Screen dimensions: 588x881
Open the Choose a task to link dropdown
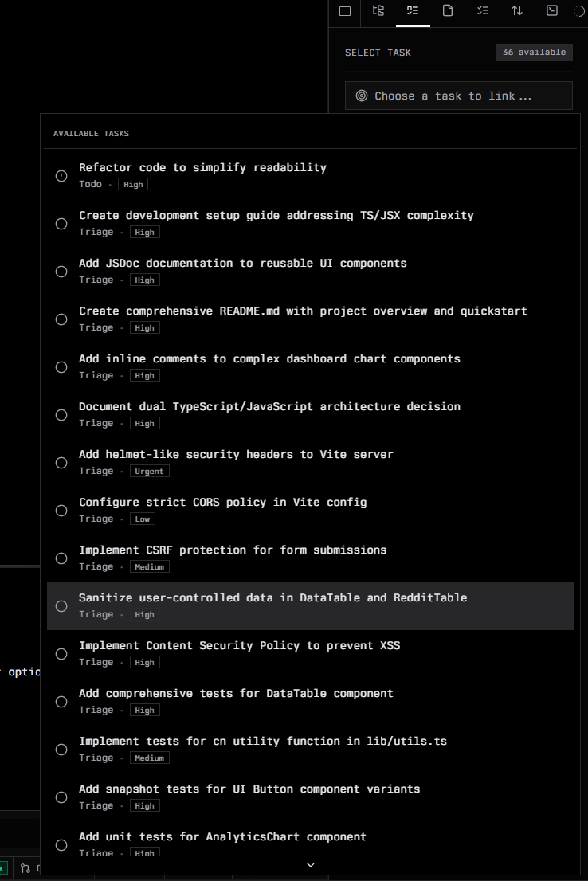pos(459,96)
